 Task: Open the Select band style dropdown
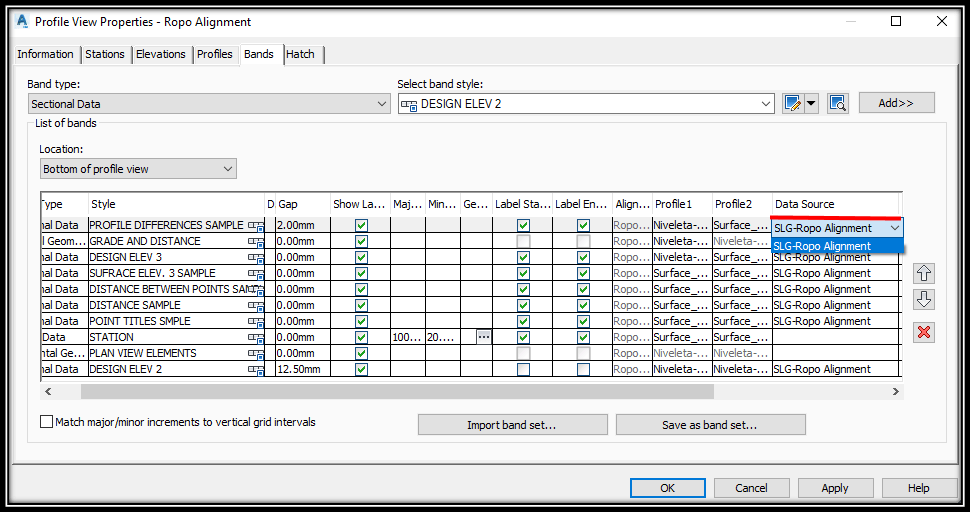(x=586, y=104)
